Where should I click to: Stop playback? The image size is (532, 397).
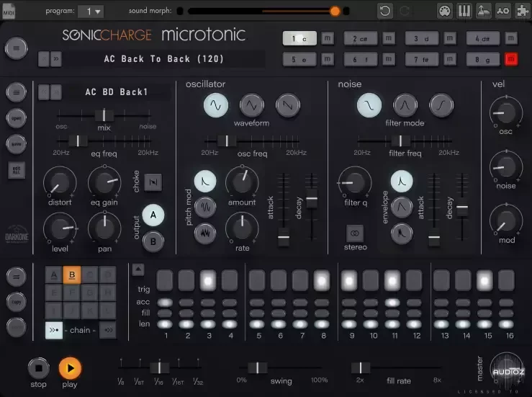coord(38,368)
